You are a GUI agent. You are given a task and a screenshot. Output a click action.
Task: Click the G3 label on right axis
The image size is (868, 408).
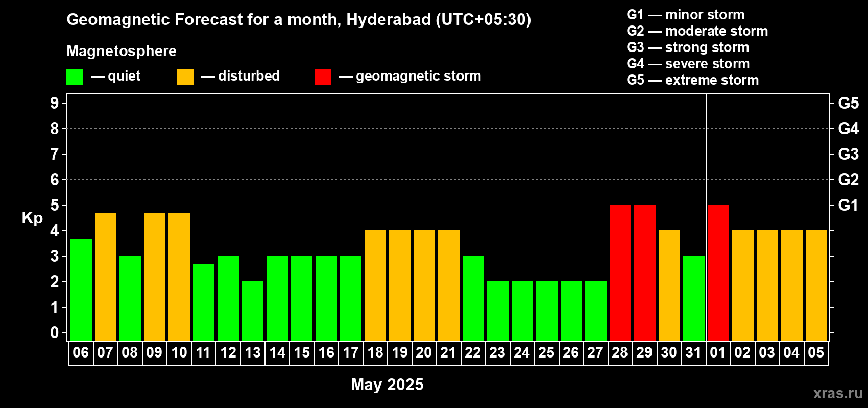pyautogui.click(x=848, y=154)
